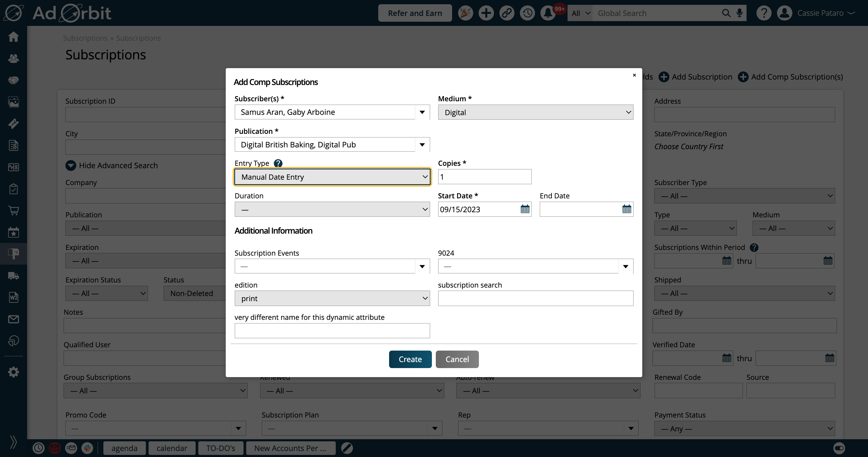Image resolution: width=868 pixels, height=457 pixels.
Task: Click the Renewal Code input field
Action: click(x=699, y=391)
